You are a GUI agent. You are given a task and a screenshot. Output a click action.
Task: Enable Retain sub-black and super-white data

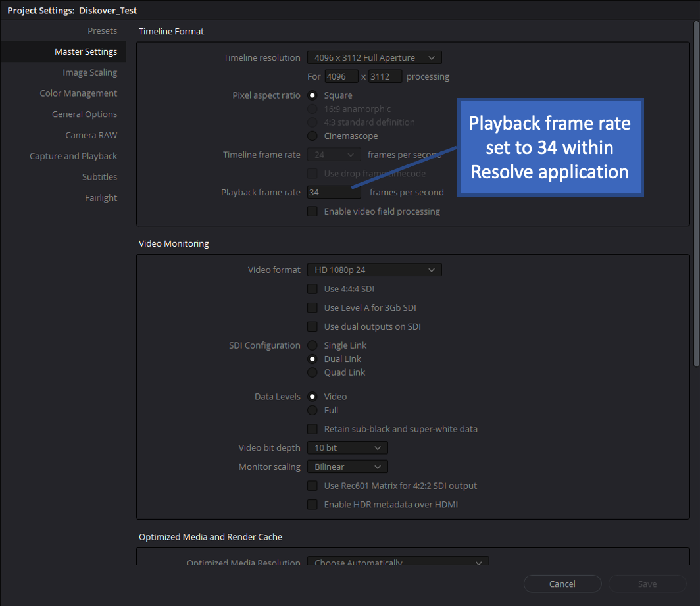click(312, 429)
